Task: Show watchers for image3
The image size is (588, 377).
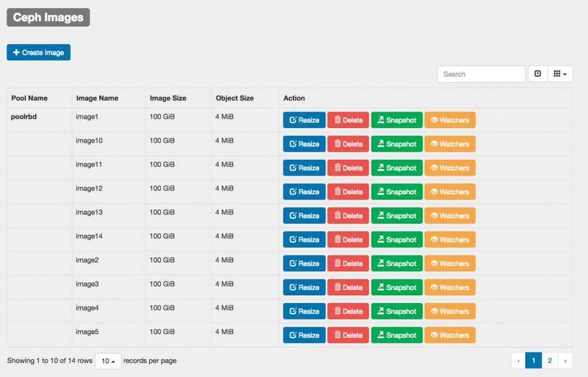Action: coord(450,288)
